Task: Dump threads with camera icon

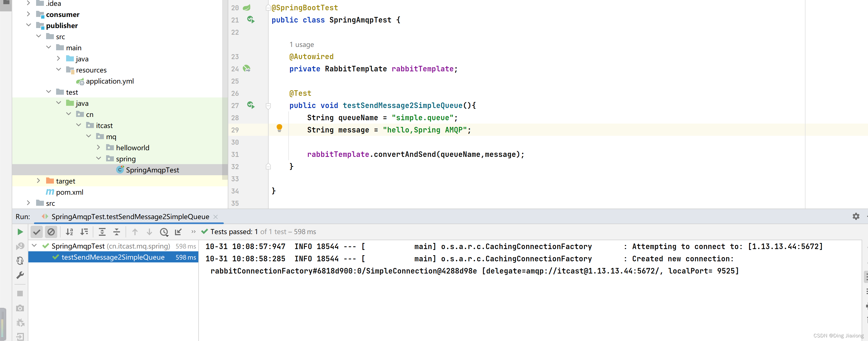Action: [20, 308]
